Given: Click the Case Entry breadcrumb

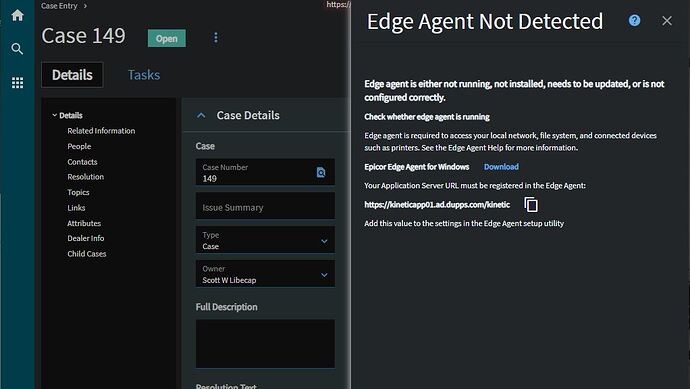Looking at the screenshot, I should point(59,6).
